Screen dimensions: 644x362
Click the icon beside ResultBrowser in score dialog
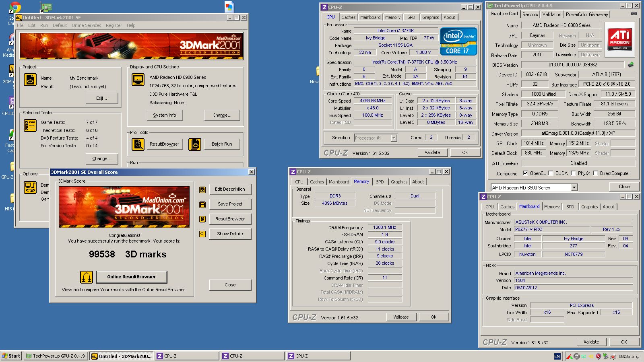pos(202,219)
